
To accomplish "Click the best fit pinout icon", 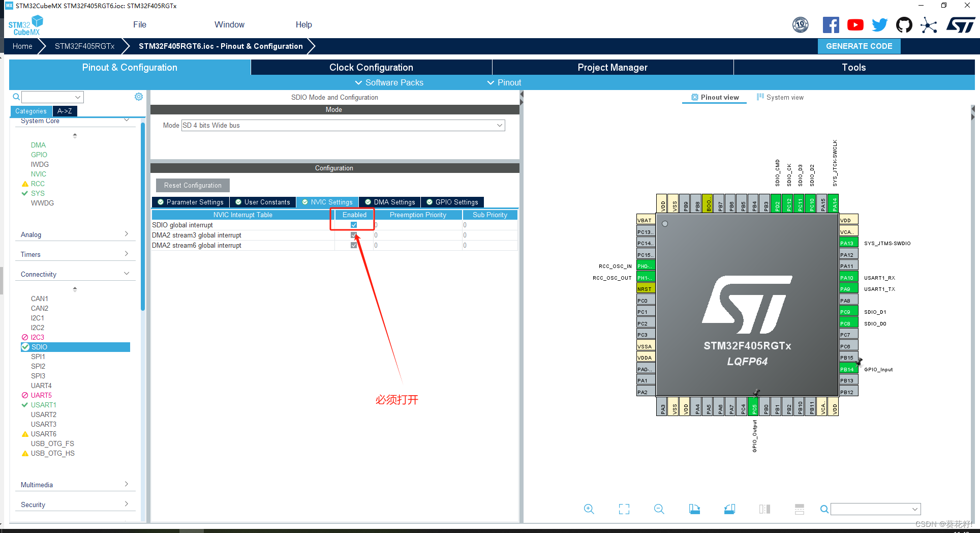I will point(624,509).
